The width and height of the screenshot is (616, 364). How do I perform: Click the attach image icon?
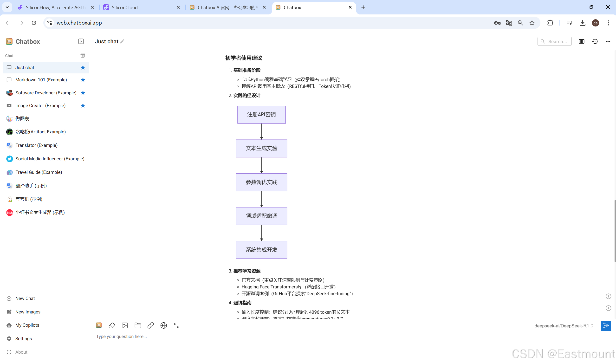pos(125,325)
